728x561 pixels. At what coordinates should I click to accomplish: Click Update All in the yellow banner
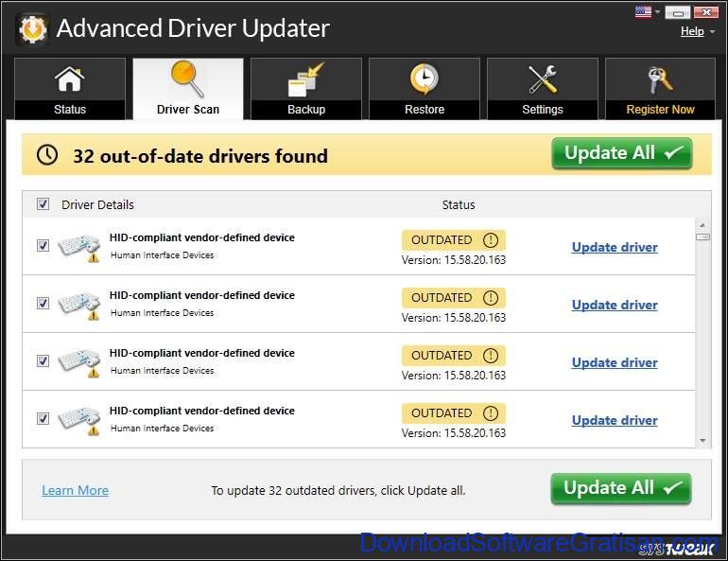point(622,153)
